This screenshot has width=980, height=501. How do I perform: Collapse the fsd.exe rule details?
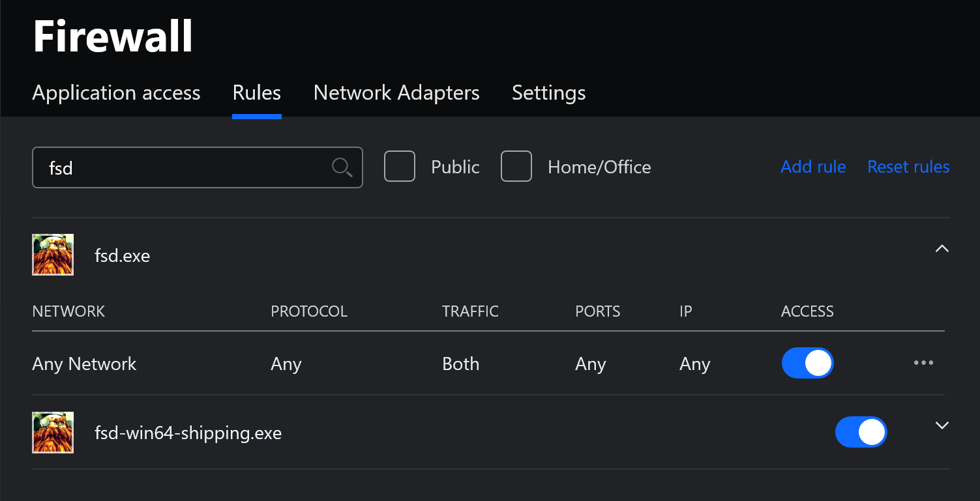click(942, 248)
